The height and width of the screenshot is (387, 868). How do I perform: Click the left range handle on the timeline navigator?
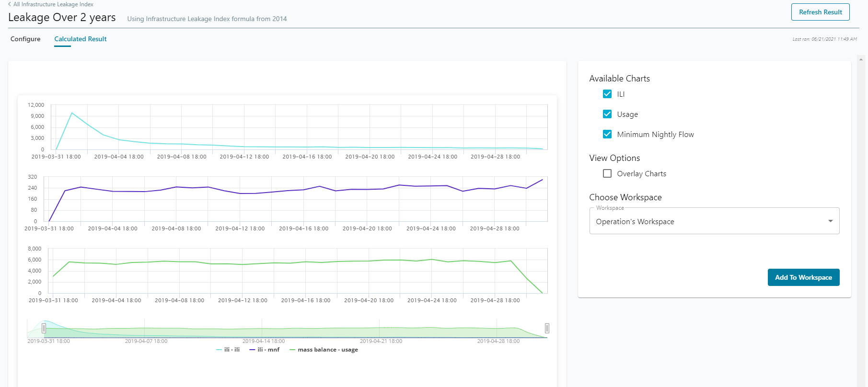point(44,328)
